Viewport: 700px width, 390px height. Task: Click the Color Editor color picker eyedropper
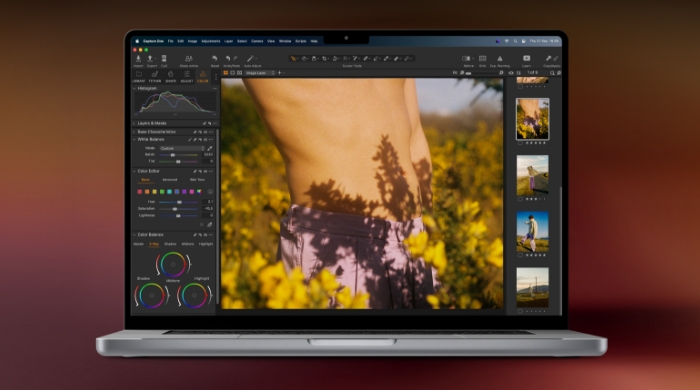click(210, 225)
